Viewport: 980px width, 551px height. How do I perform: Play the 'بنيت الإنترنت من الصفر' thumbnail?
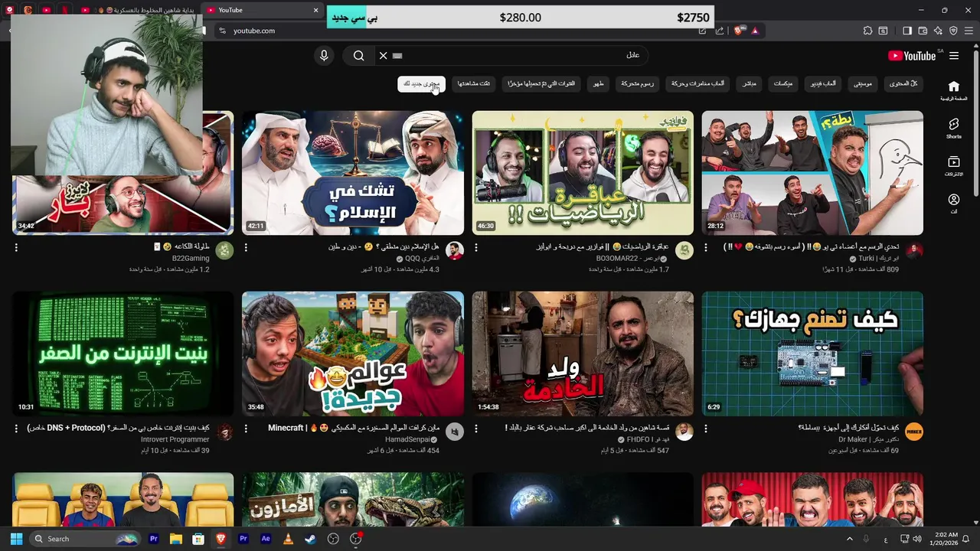point(122,354)
